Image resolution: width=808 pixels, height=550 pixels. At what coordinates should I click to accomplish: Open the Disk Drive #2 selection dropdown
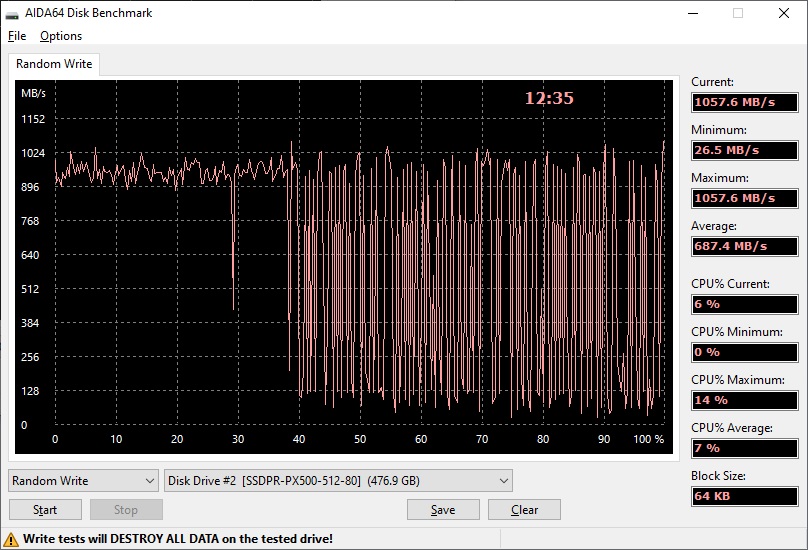[338, 480]
